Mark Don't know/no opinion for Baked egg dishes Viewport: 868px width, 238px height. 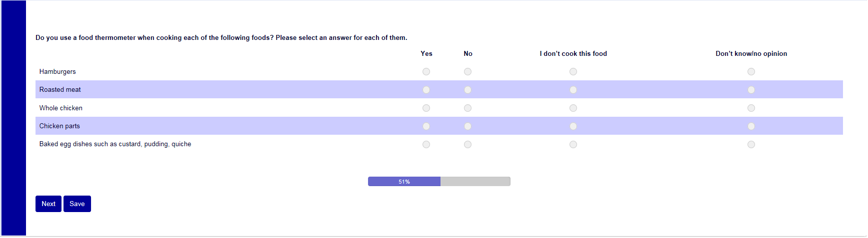click(x=751, y=145)
